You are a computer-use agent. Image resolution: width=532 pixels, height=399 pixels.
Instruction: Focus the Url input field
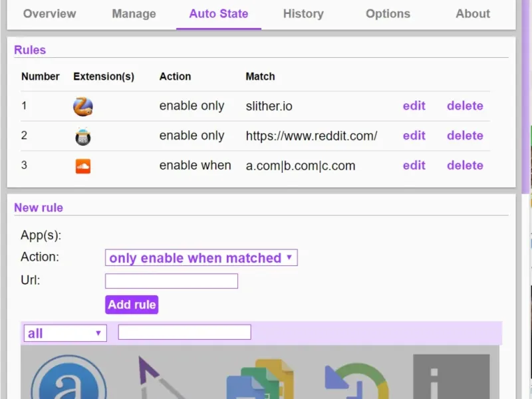[x=172, y=281]
